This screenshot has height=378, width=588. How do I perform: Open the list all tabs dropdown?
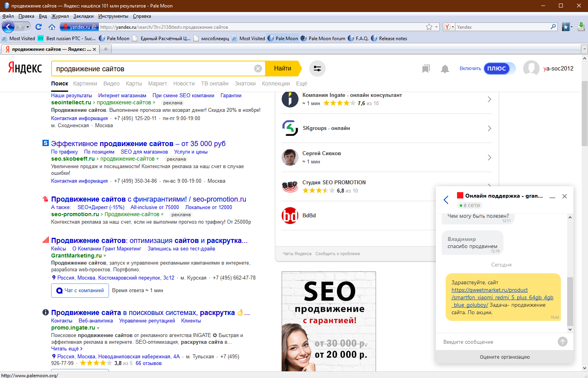pos(584,49)
